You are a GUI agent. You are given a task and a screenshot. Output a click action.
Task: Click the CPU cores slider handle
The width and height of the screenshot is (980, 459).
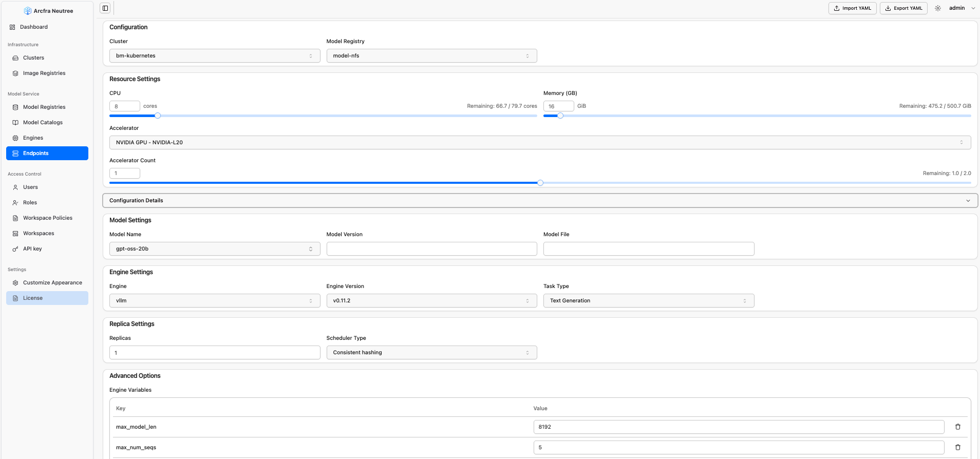(158, 116)
